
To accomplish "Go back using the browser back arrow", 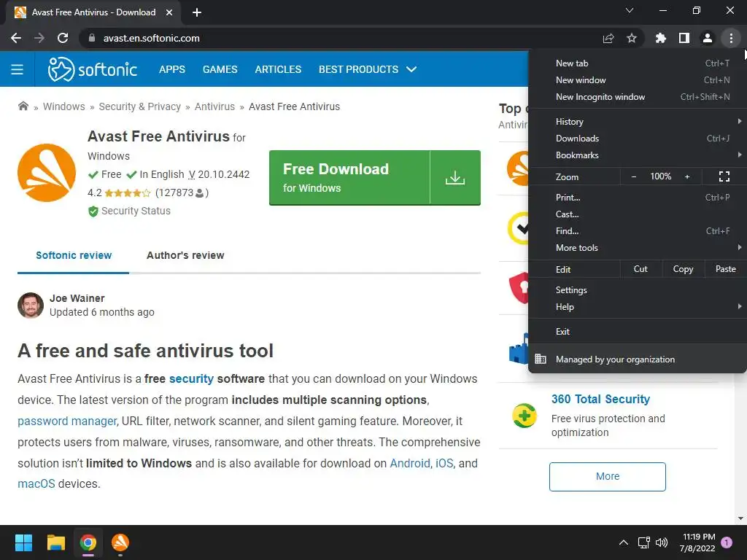I will pyautogui.click(x=16, y=38).
